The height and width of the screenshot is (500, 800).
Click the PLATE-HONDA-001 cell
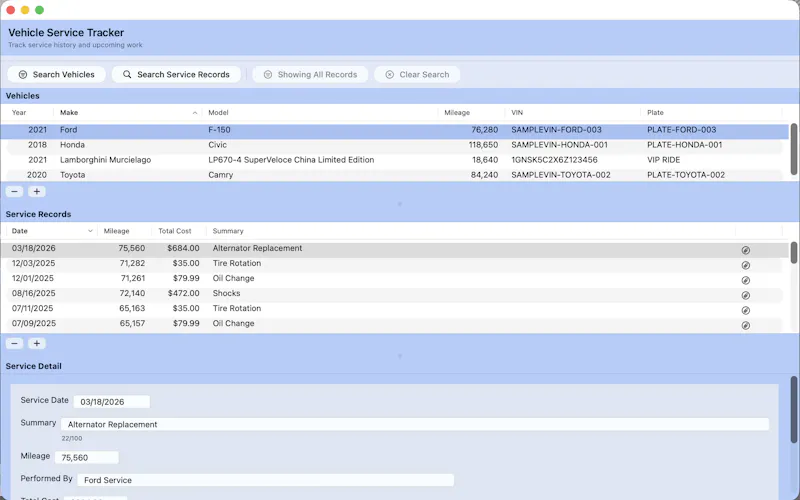coord(685,145)
